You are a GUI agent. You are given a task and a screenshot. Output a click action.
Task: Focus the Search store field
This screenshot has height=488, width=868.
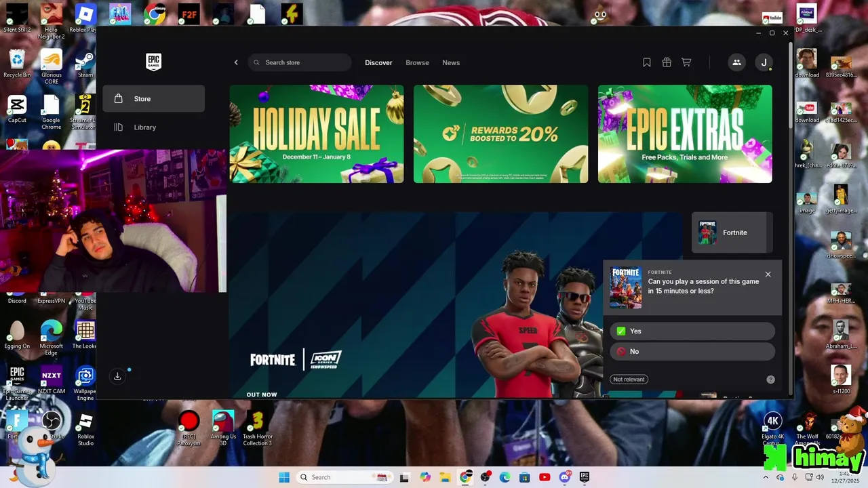point(300,62)
